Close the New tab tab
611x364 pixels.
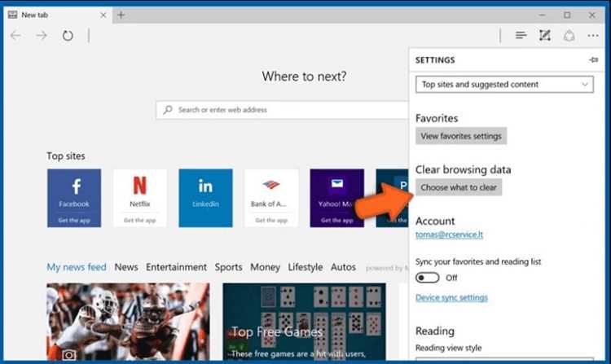[103, 15]
